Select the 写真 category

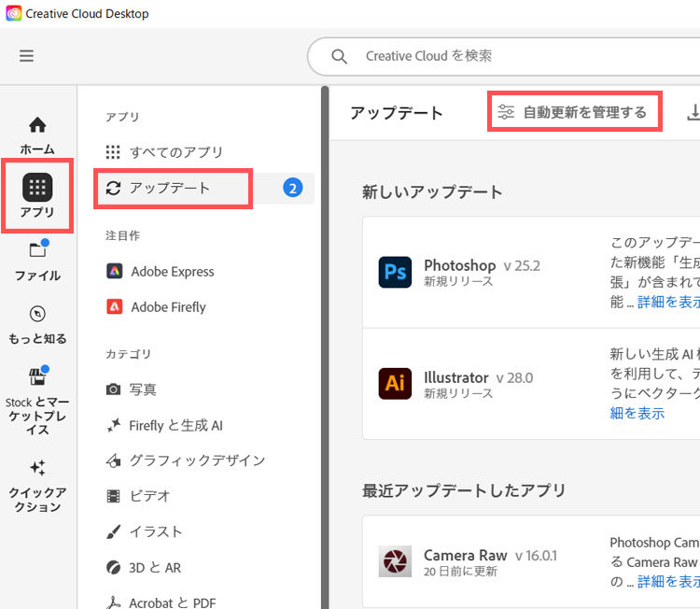(x=132, y=389)
